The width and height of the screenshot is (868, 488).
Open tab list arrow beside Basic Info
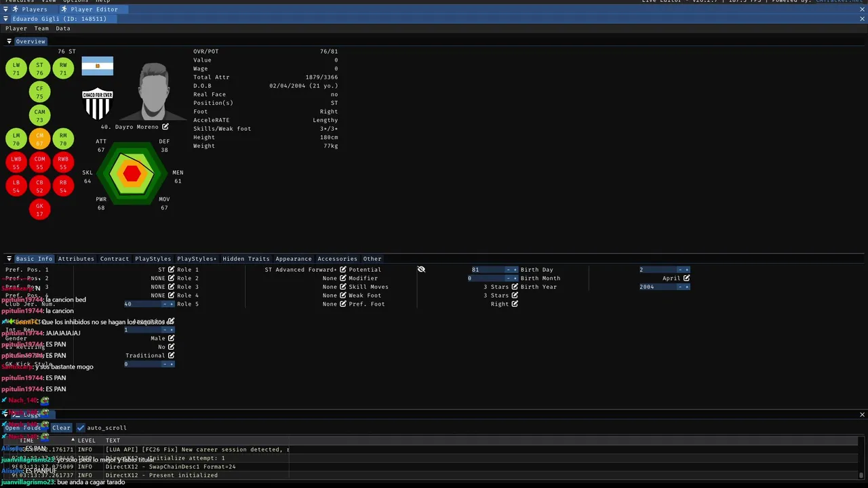point(9,259)
